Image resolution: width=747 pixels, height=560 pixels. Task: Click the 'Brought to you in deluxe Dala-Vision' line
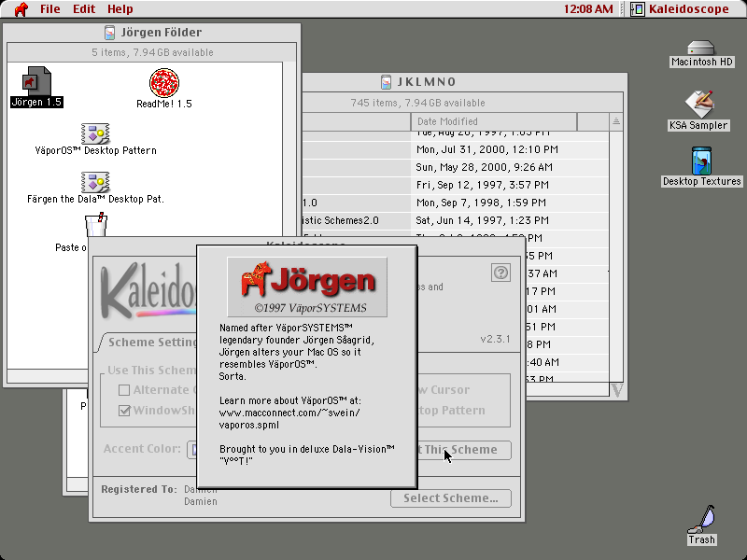(307, 449)
